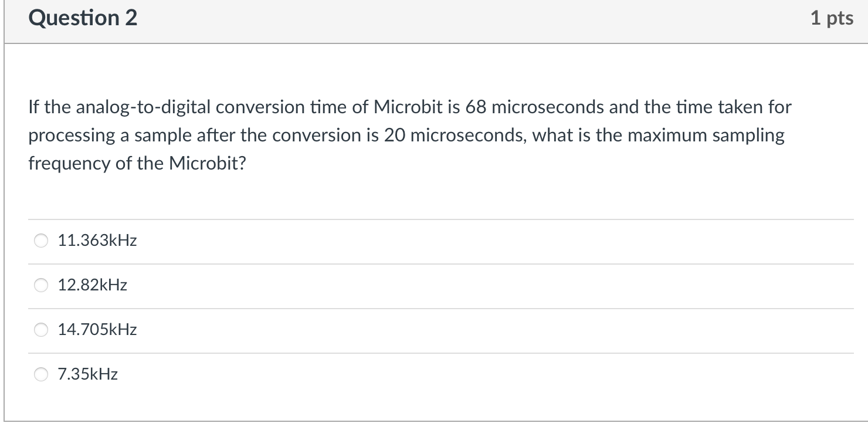This screenshot has height=433, width=868.
Task: Click the empty row right of 7.35kHz
Action: click(469, 374)
